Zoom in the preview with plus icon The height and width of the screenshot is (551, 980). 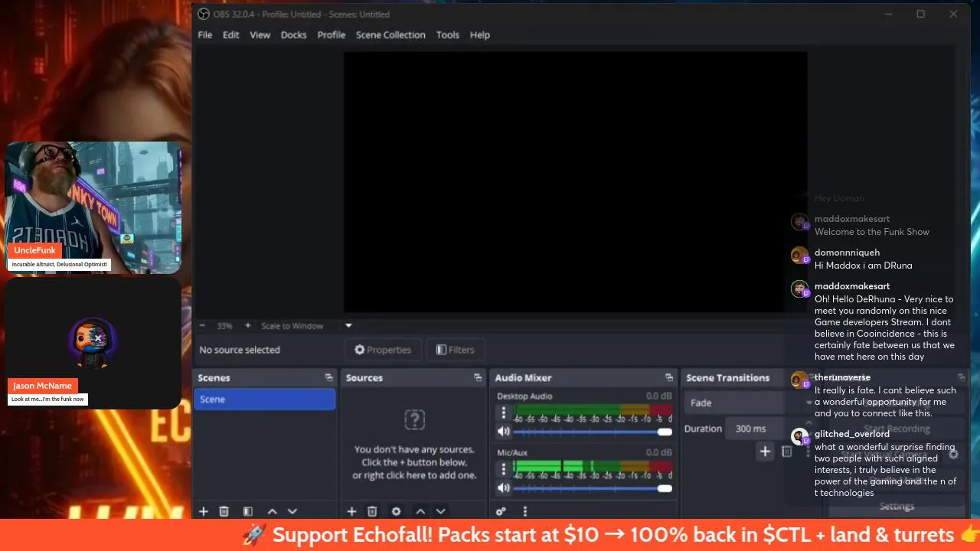[247, 325]
